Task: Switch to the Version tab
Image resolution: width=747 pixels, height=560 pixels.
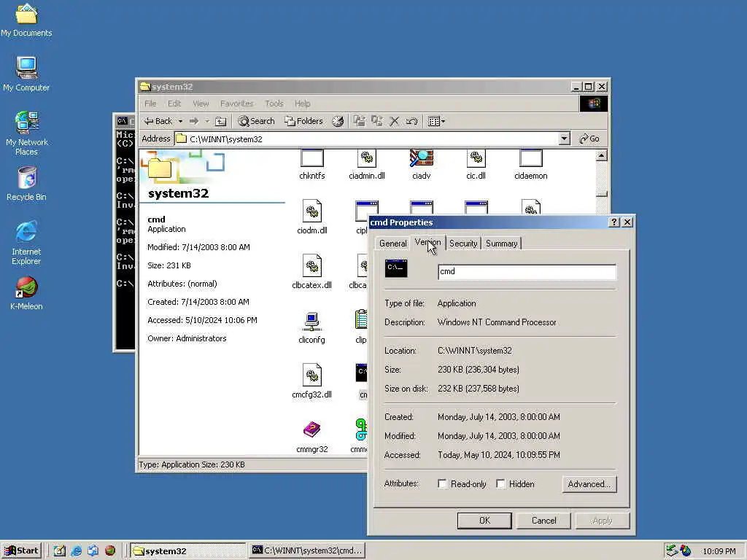Action: tap(427, 242)
